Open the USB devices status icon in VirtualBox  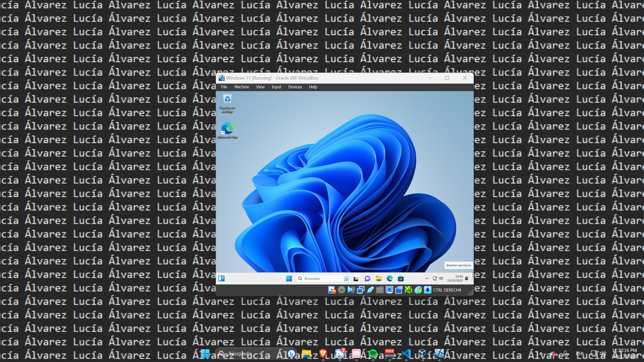[370, 290]
